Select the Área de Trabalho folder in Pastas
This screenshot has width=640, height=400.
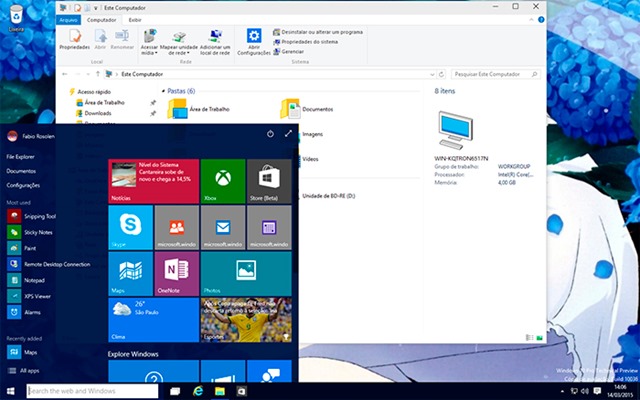(x=199, y=109)
